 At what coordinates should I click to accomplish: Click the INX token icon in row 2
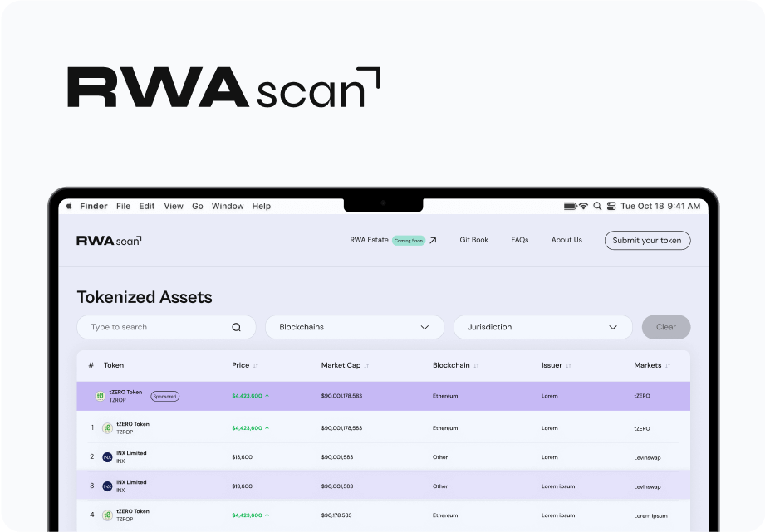(107, 457)
